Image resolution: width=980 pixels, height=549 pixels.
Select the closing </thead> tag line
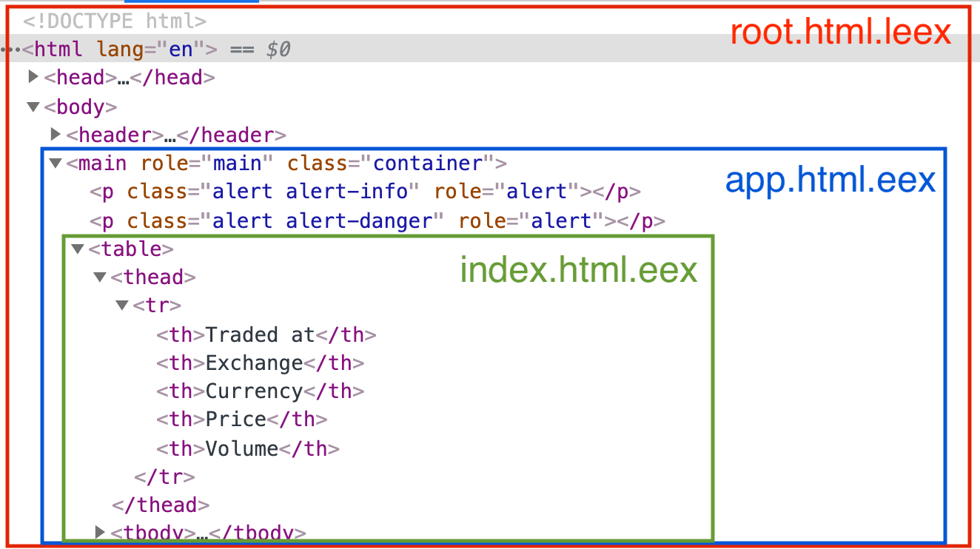161,505
